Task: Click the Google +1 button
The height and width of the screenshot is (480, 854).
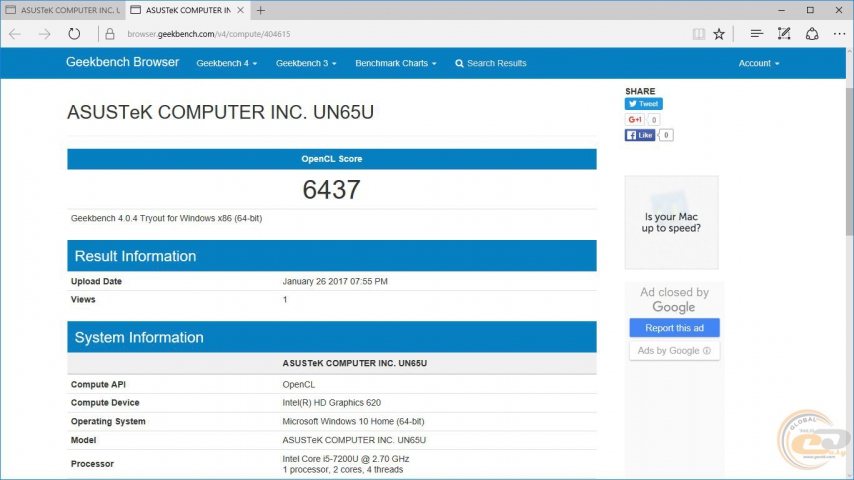Action: [x=635, y=119]
